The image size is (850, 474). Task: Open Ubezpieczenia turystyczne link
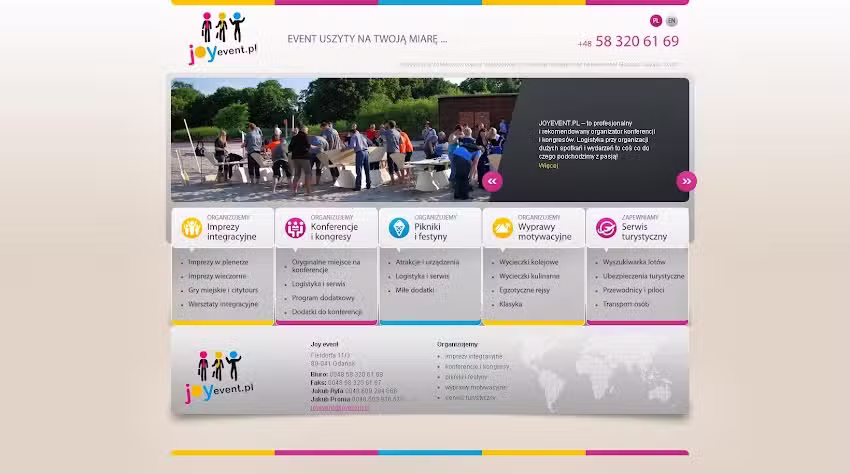(x=643, y=276)
